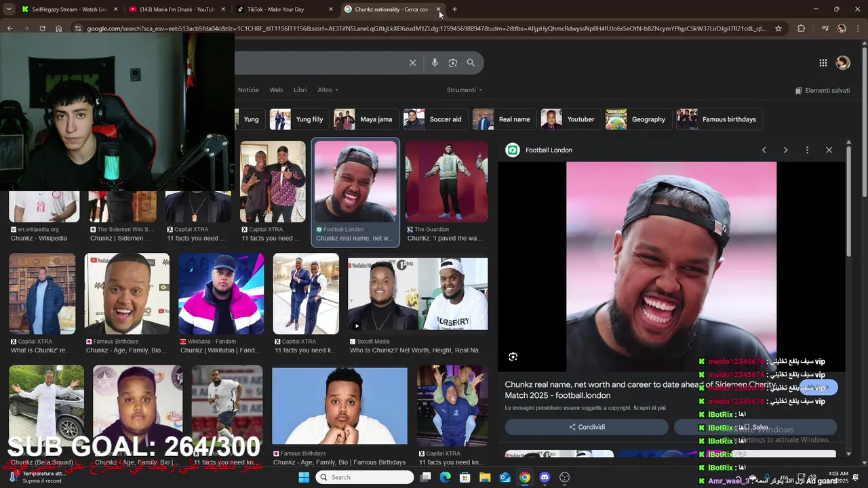This screenshot has width=868, height=488.
Task: Clear the Google search box
Action: coord(412,62)
